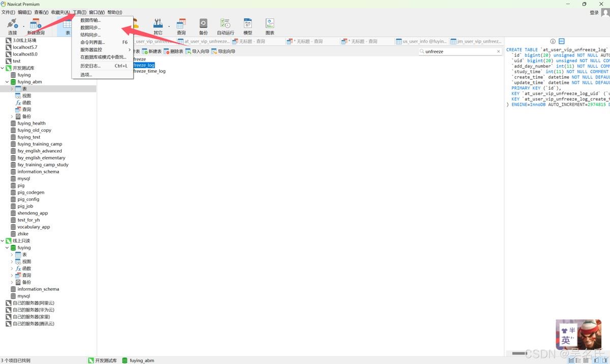Collapse the fuying_abm database node
610x364 pixels.
coord(7,82)
